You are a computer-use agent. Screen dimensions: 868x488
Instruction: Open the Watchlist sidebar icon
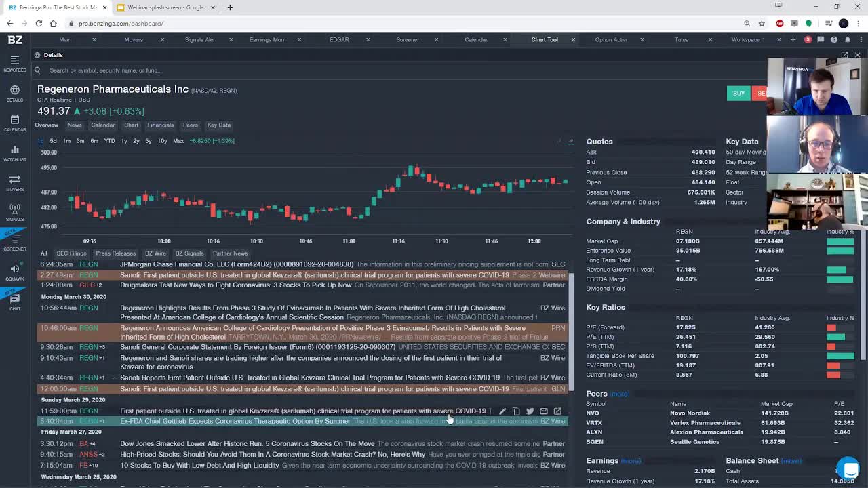point(15,152)
